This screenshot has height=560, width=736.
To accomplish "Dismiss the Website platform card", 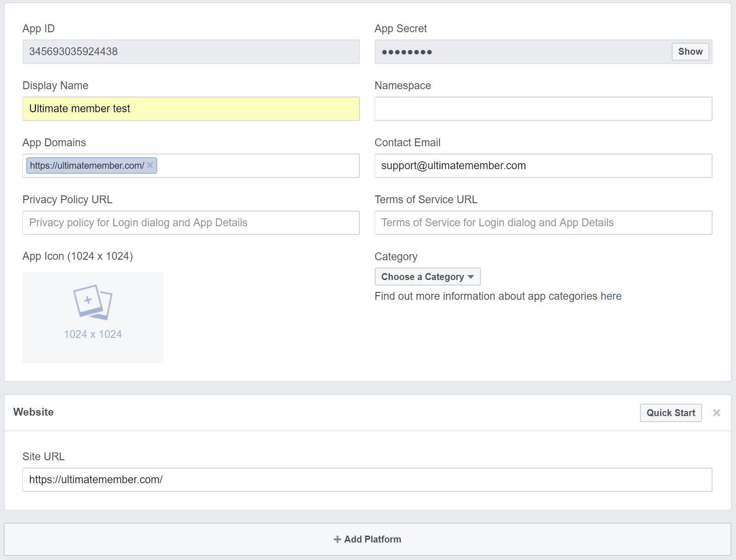I will [717, 412].
